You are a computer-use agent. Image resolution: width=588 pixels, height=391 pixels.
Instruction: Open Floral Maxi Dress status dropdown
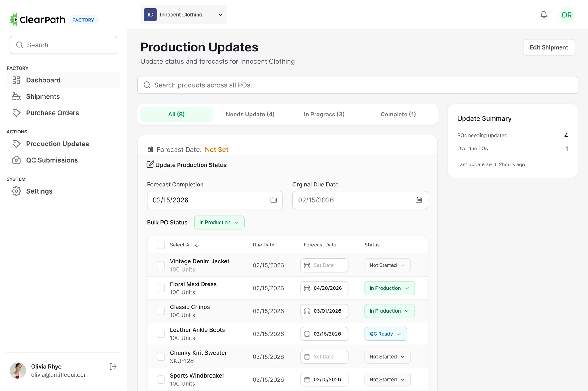(x=390, y=288)
